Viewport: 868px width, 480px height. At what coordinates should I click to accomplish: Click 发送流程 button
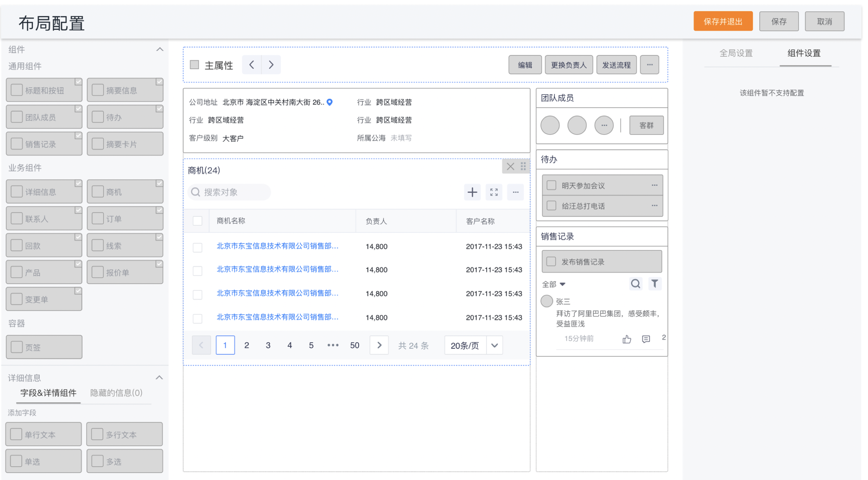pyautogui.click(x=616, y=65)
